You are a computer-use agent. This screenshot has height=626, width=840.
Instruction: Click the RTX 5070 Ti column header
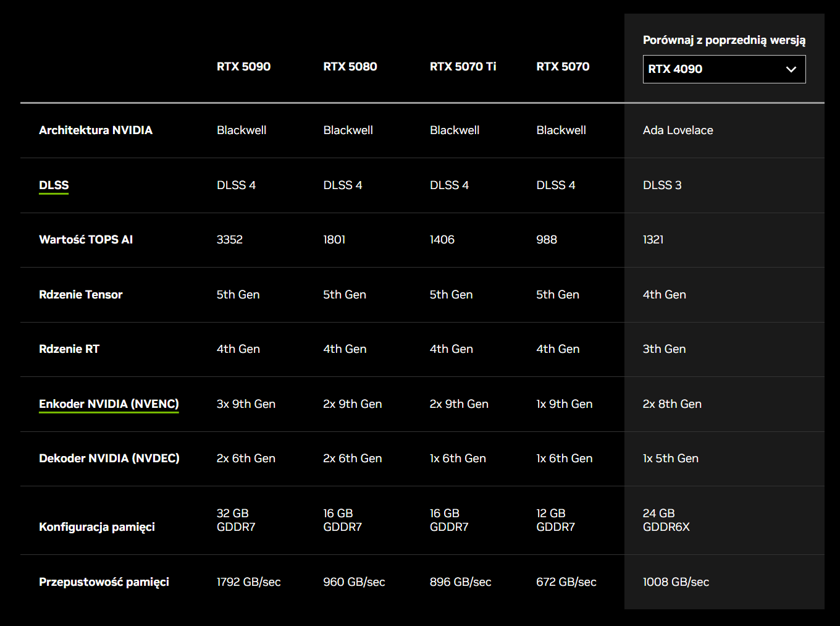pos(463,67)
